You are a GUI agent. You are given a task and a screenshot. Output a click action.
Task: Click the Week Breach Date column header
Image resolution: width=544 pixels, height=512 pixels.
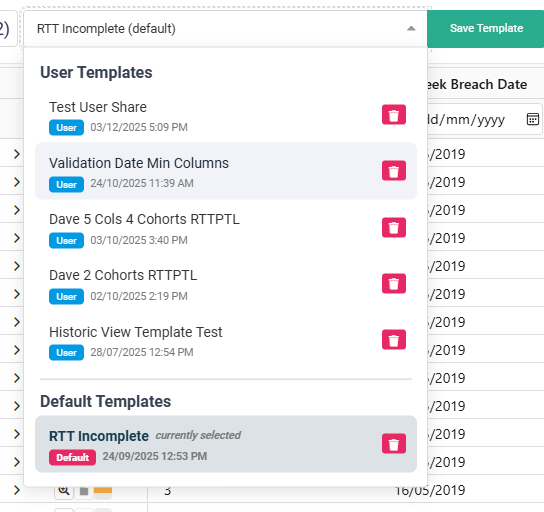477,84
